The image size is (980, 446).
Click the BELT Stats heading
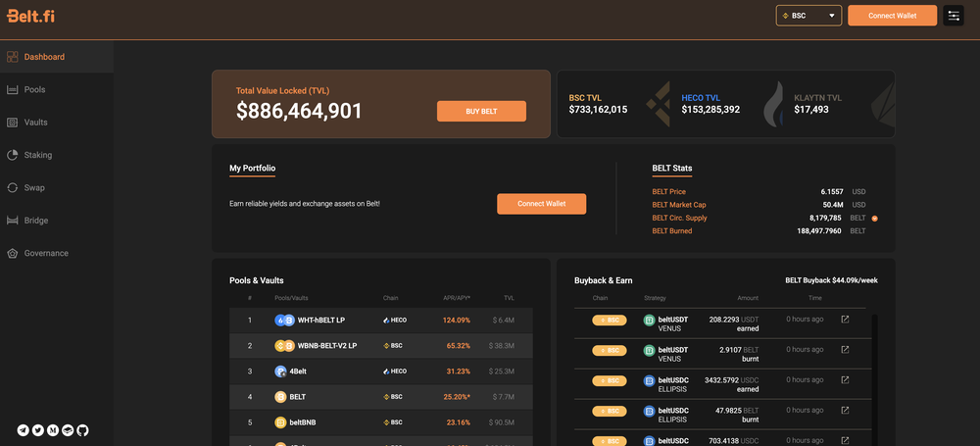[x=672, y=169]
